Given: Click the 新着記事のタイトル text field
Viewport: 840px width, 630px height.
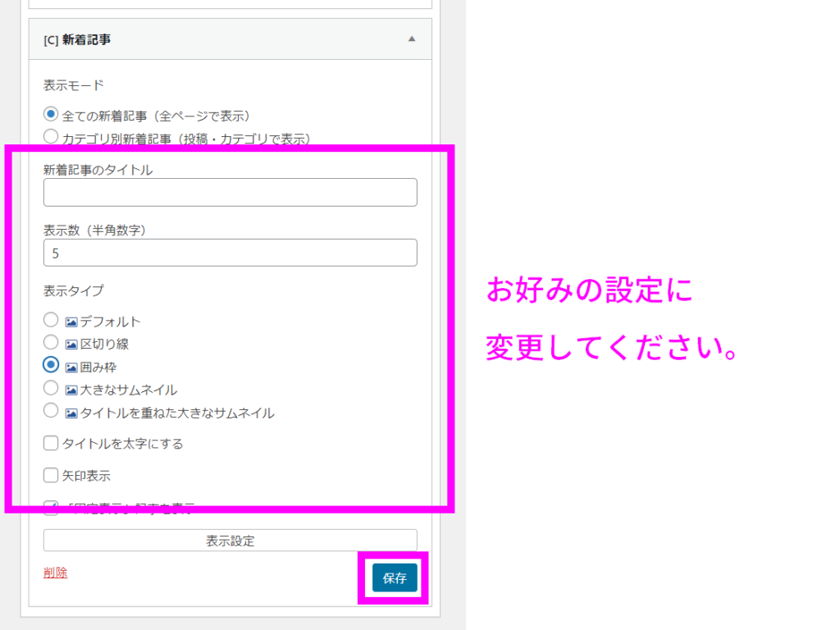Looking at the screenshot, I should [x=230, y=193].
